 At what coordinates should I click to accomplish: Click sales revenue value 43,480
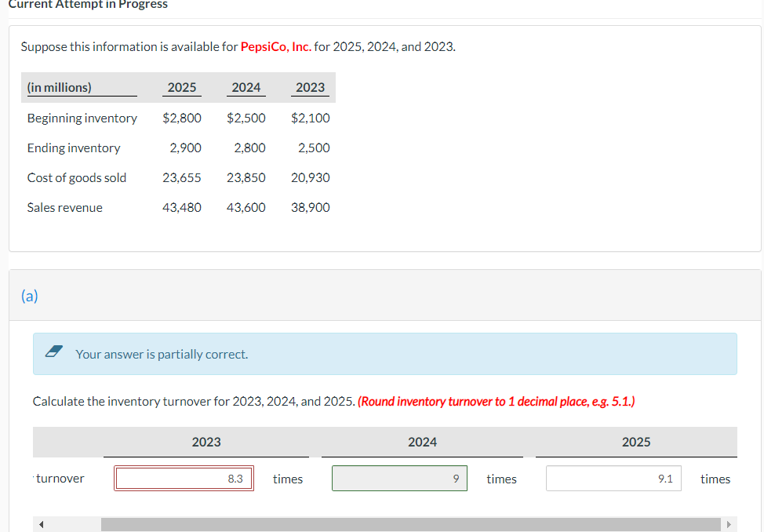click(x=182, y=207)
